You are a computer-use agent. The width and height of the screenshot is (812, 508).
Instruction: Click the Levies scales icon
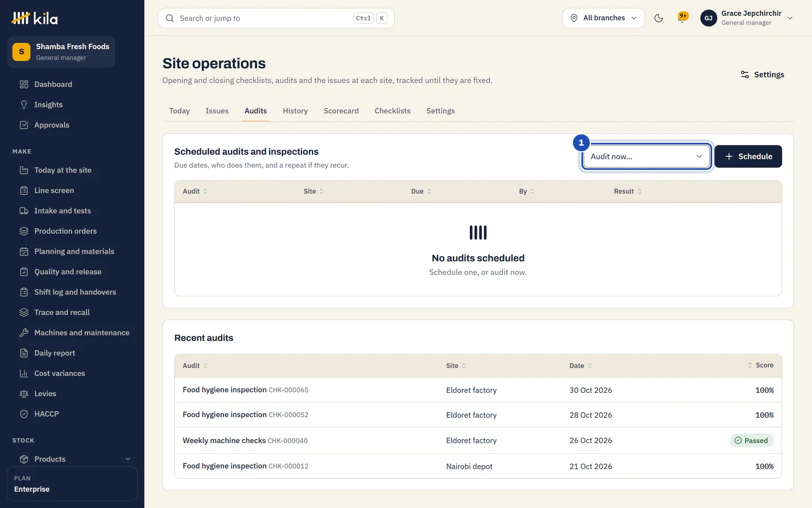point(24,394)
